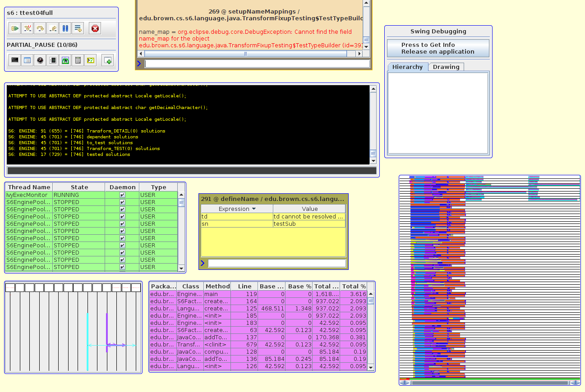Click the step return icon
Viewport: 585px width, 392px height.
pos(53,28)
